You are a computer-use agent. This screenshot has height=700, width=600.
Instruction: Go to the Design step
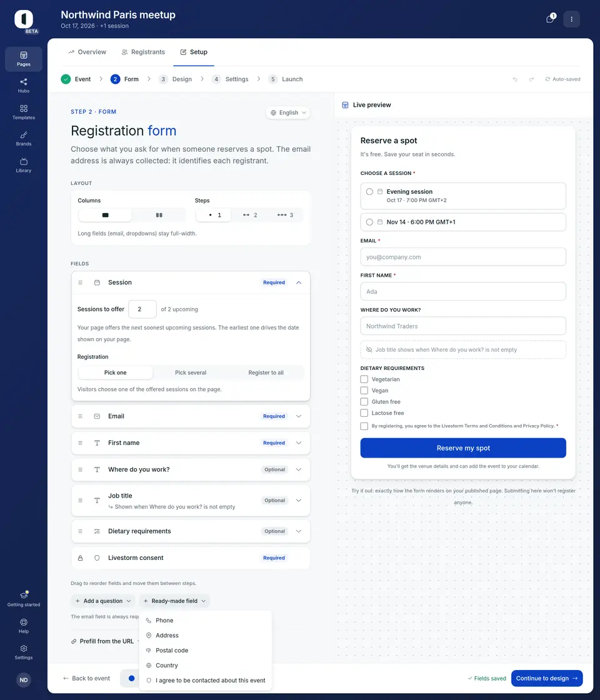tap(176, 79)
